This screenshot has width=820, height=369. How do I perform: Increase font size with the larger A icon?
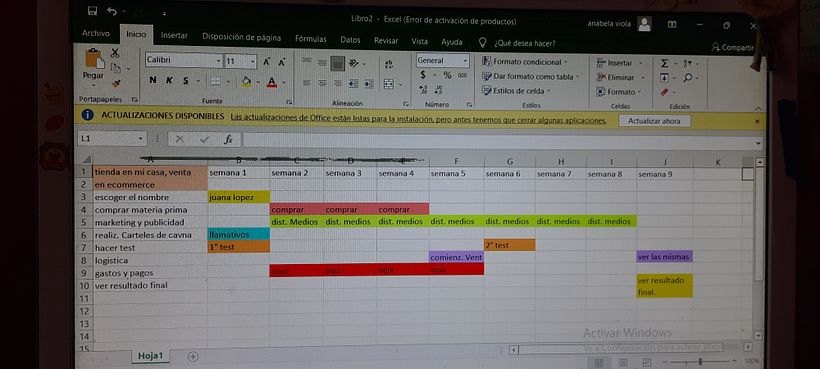click(267, 62)
